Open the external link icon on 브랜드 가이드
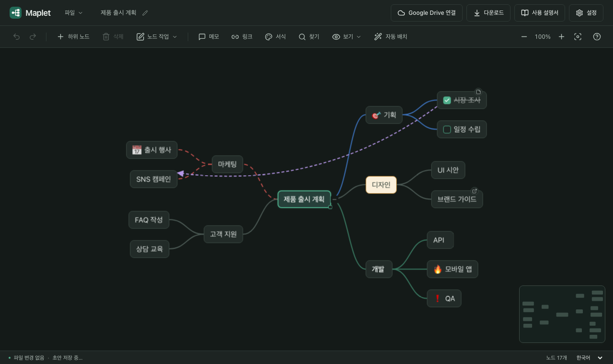 coord(474,191)
